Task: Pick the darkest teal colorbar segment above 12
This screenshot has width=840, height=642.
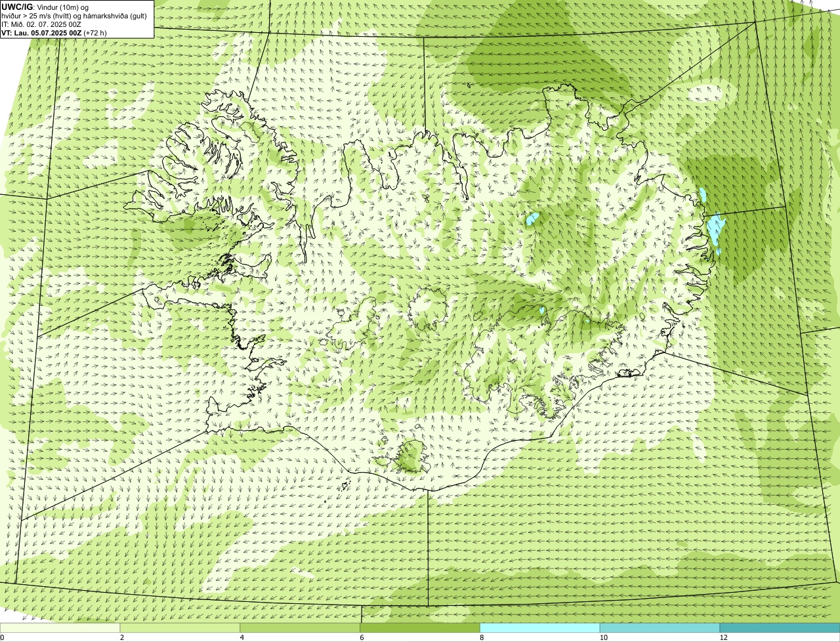Action: coord(780,628)
